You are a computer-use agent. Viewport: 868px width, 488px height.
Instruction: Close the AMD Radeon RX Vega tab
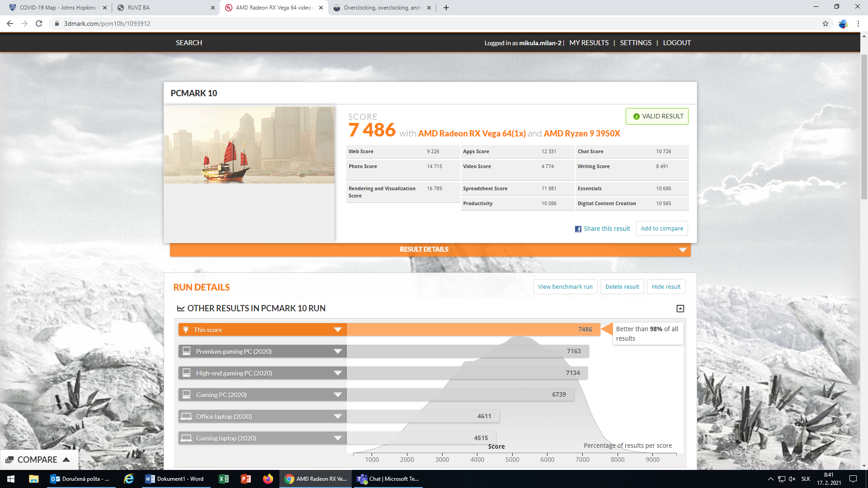[x=321, y=8]
